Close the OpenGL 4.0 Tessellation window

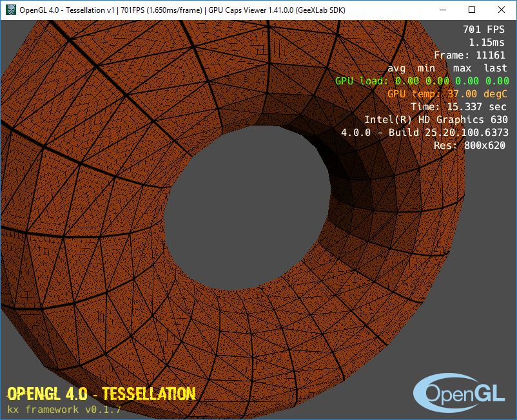[x=501, y=10]
